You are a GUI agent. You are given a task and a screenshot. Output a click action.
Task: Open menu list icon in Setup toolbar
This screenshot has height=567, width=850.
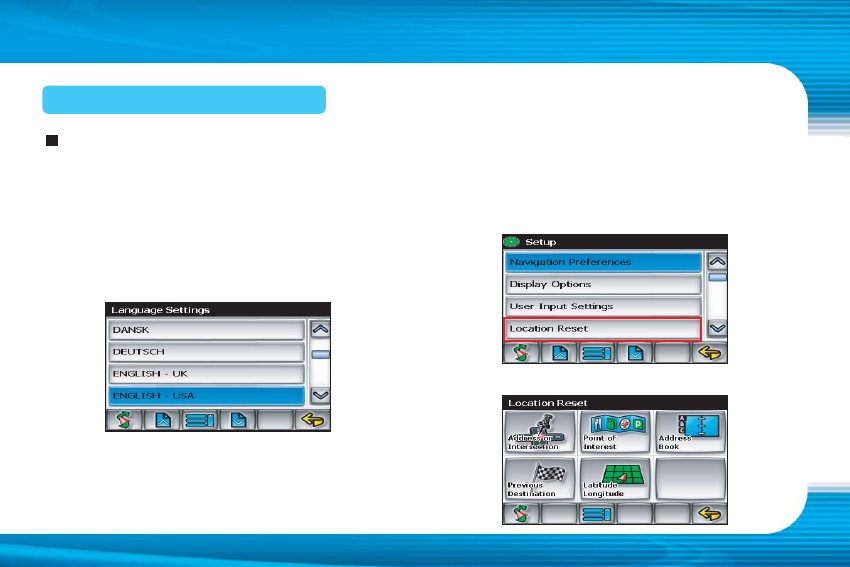tap(597, 353)
